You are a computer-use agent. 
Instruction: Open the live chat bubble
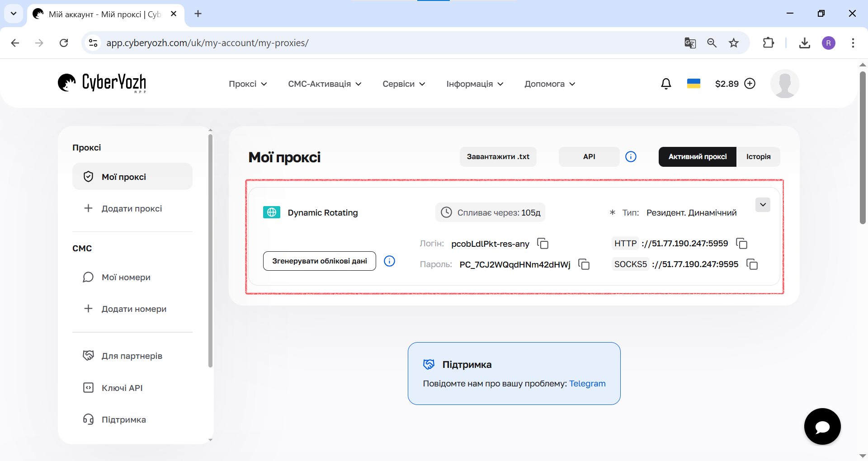822,426
